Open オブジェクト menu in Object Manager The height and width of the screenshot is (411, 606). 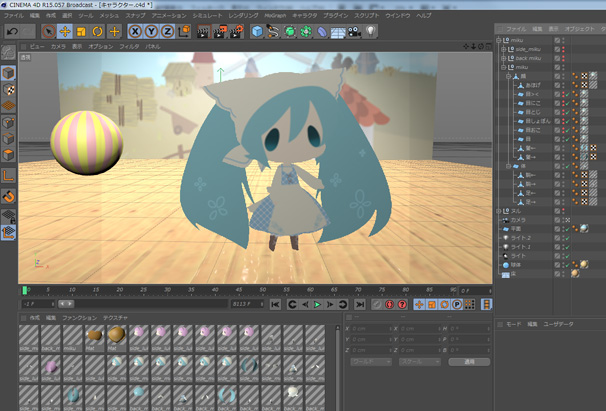[579, 29]
